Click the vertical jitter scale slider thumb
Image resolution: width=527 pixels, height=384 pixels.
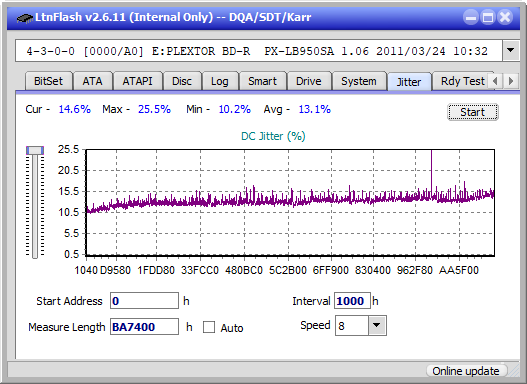(x=35, y=150)
